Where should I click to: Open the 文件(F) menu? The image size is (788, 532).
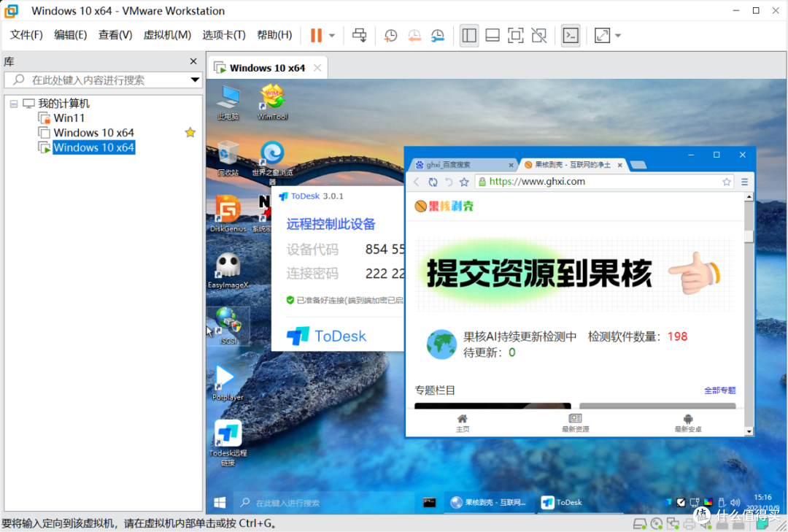26,35
